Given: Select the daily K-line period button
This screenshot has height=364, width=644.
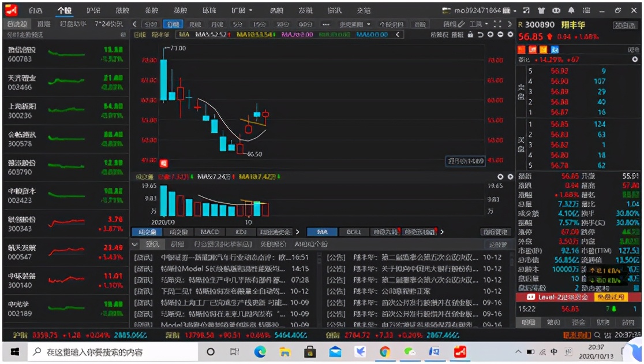Looking at the screenshot, I should (173, 24).
